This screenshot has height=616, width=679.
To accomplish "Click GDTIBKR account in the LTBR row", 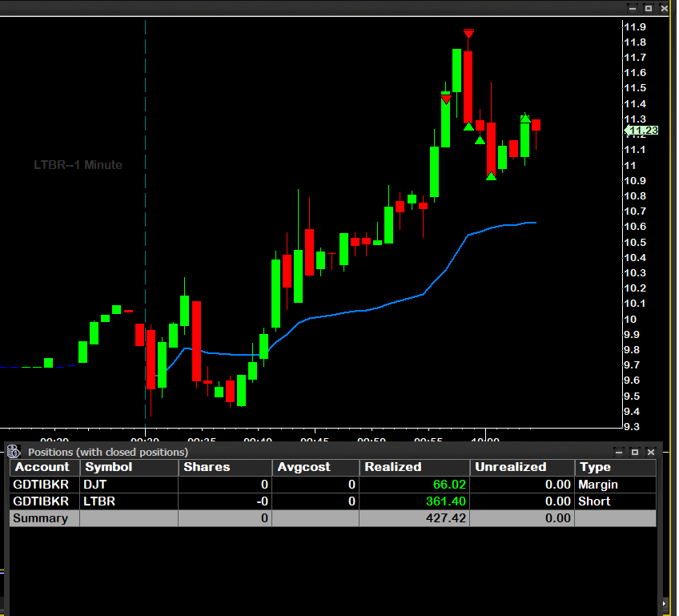I will (41, 501).
